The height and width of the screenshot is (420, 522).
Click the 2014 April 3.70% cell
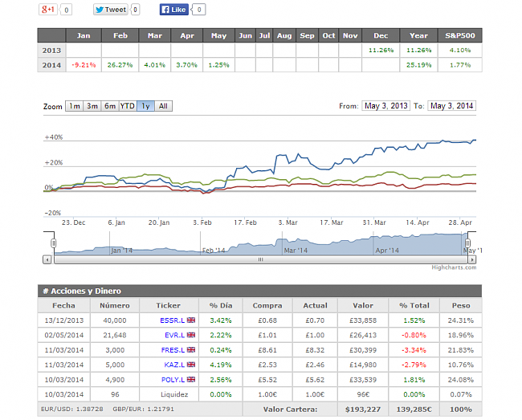tap(187, 65)
